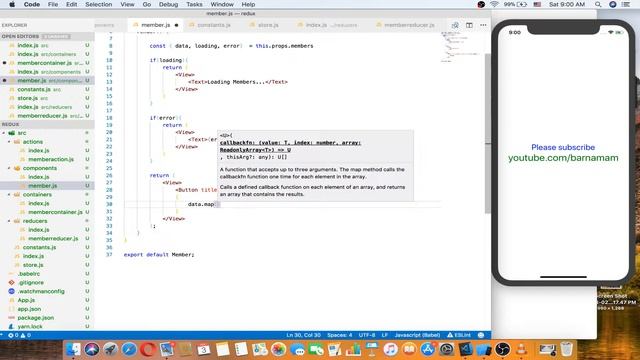Switch to the store.js tab
640x360 pixels.
pos(268,25)
